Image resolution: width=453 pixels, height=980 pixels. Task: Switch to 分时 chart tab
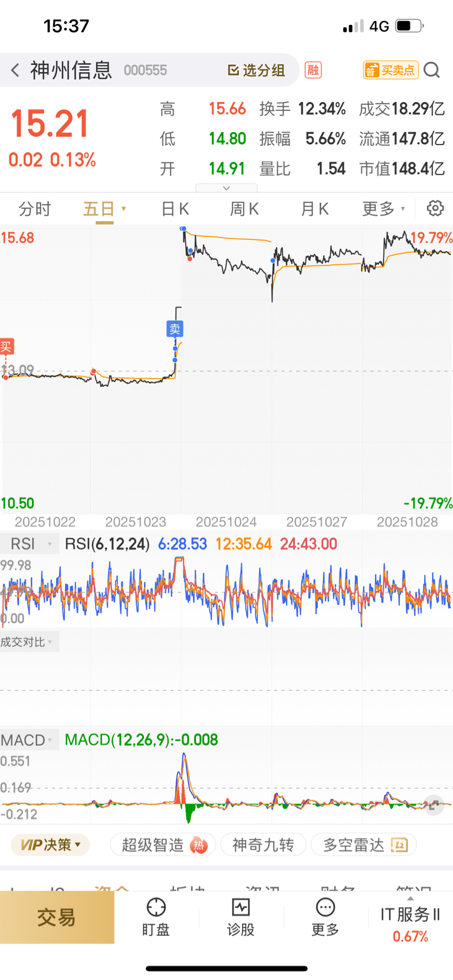[x=35, y=209]
